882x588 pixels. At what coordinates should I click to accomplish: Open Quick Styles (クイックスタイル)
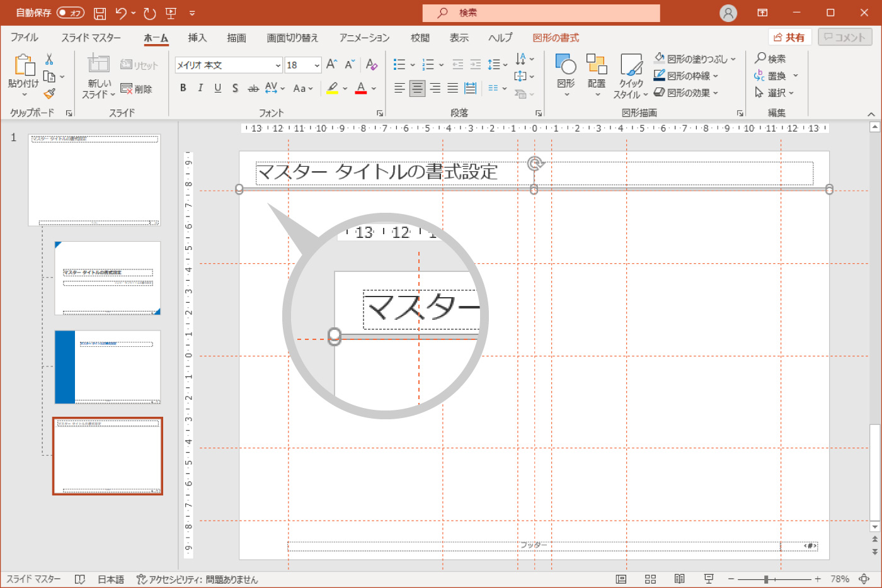pyautogui.click(x=631, y=76)
